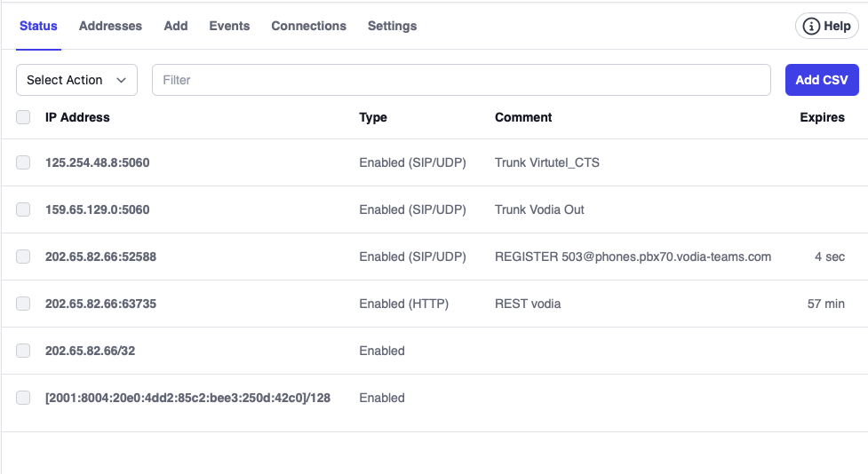Check the 202.65.82.66:63735 row checkbox
868x474 pixels.
click(23, 304)
